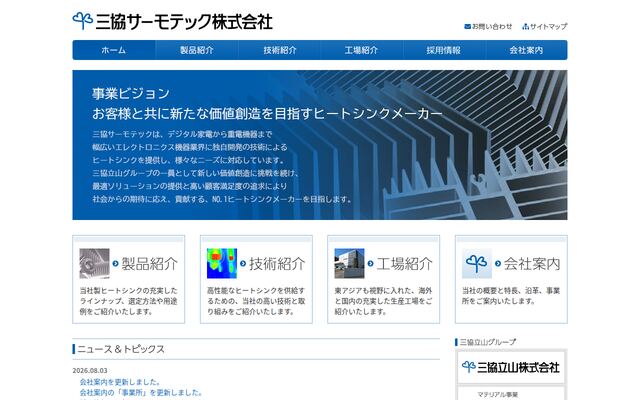
Task: Open the 製品紹介 card title link
Action: pos(149,264)
